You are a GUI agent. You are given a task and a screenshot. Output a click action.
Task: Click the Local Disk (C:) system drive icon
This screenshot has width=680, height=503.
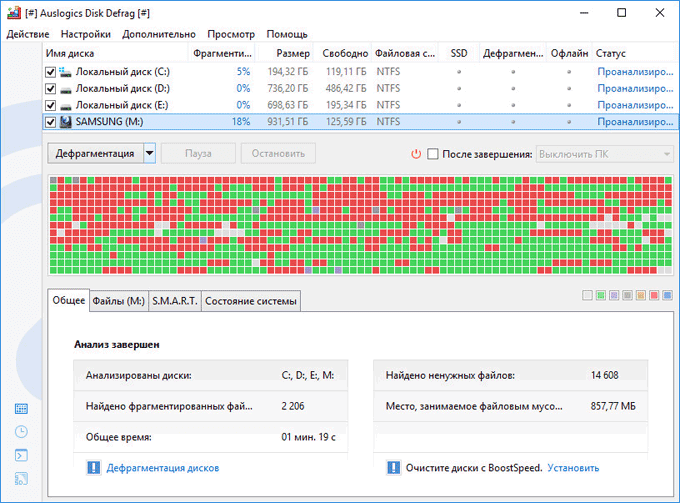[x=65, y=72]
